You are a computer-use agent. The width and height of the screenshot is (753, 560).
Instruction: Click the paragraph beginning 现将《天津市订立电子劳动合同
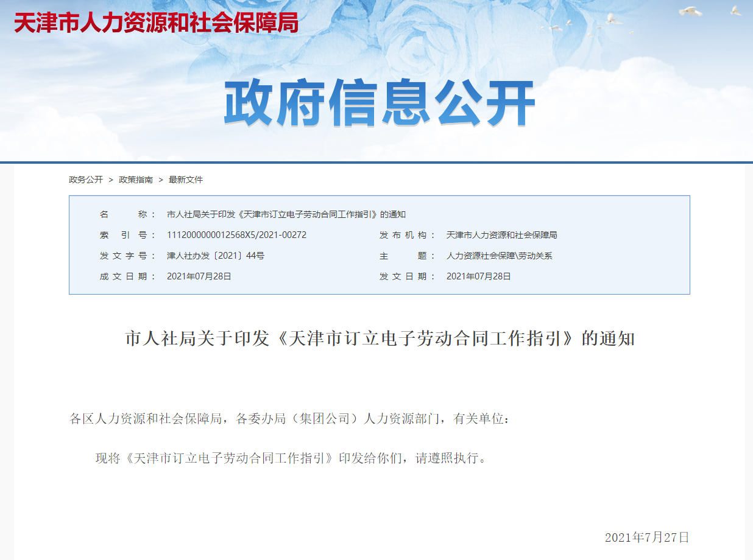292,458
